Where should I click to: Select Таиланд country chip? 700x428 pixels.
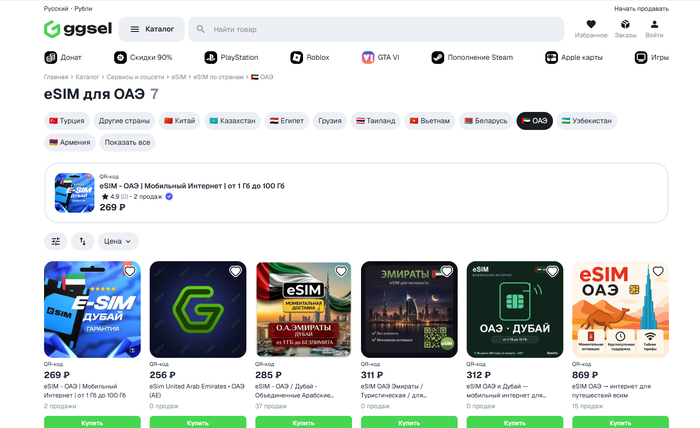pyautogui.click(x=375, y=121)
